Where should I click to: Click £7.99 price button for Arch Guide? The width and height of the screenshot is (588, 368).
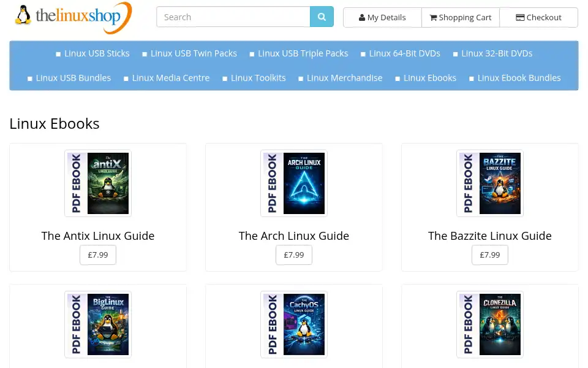tap(294, 255)
